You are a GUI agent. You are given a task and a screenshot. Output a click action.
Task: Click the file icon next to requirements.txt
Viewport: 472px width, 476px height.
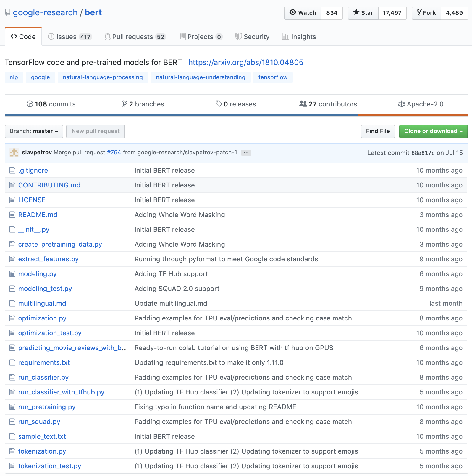click(12, 362)
